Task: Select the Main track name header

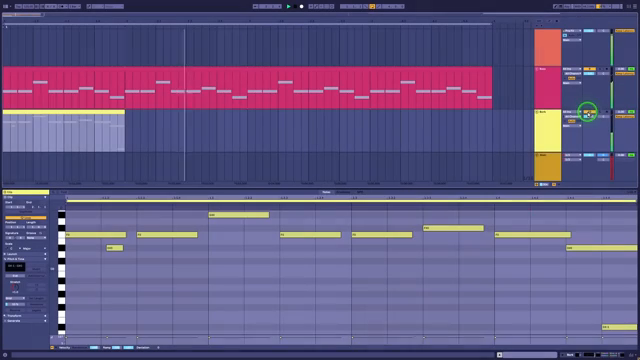Action: 543,155
